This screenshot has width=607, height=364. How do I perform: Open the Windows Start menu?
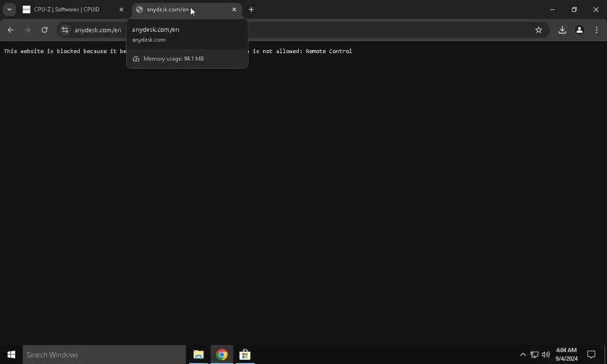tap(11, 355)
